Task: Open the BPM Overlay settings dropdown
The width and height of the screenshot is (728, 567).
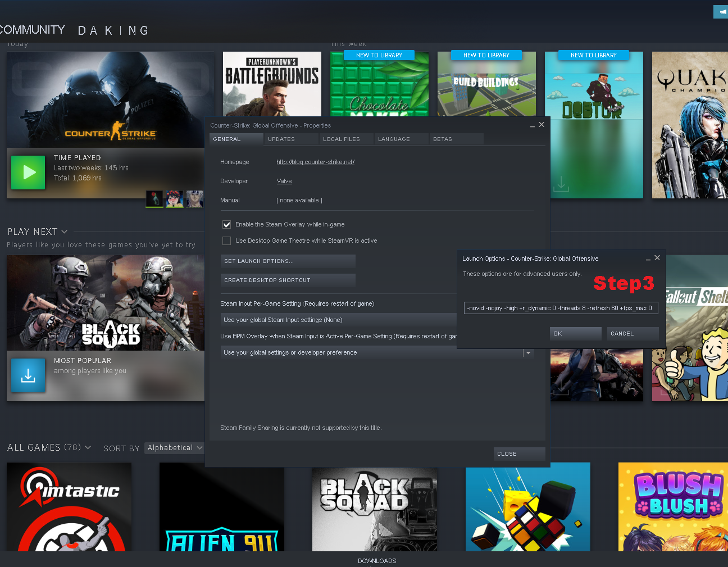Action: pyautogui.click(x=377, y=352)
